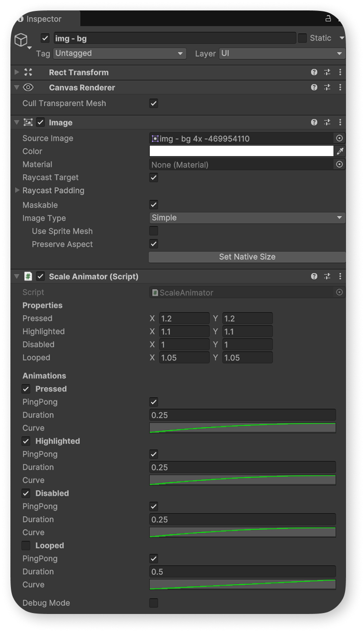Open presets for Scale Animator script

pyautogui.click(x=327, y=276)
